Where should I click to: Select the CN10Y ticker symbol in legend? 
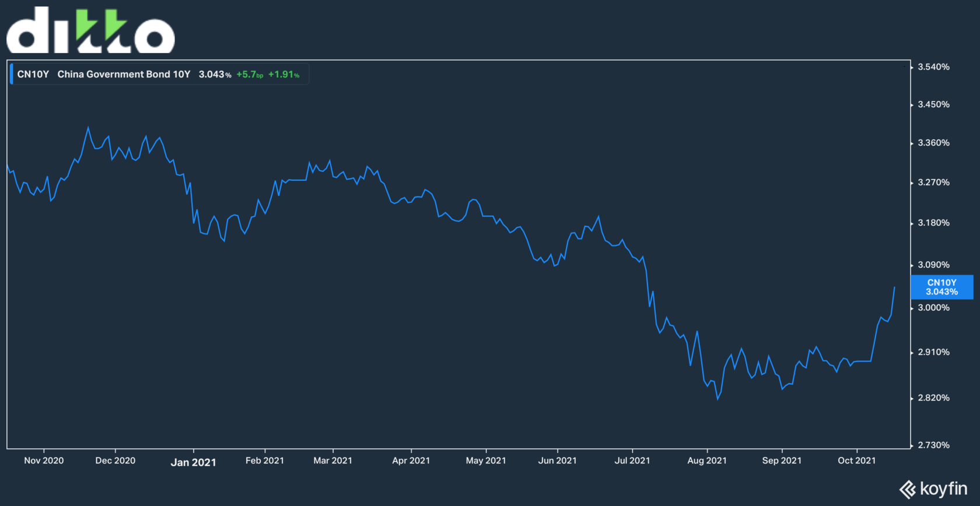click(33, 74)
